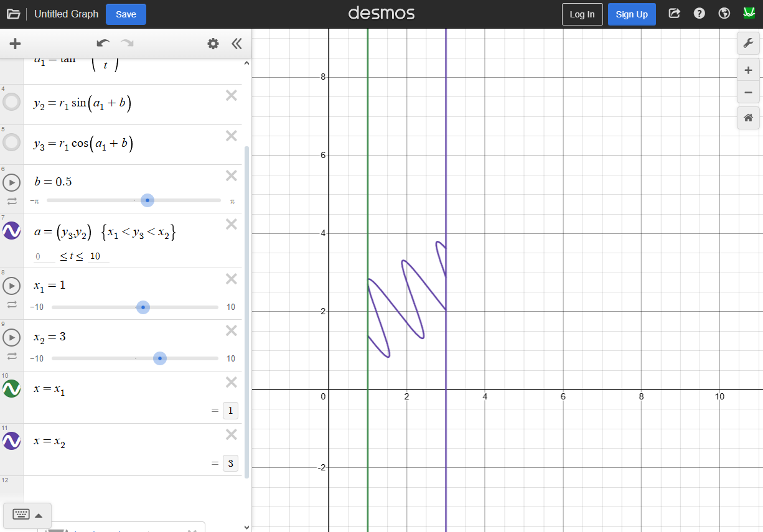Open the graph list folder icon

14,14
